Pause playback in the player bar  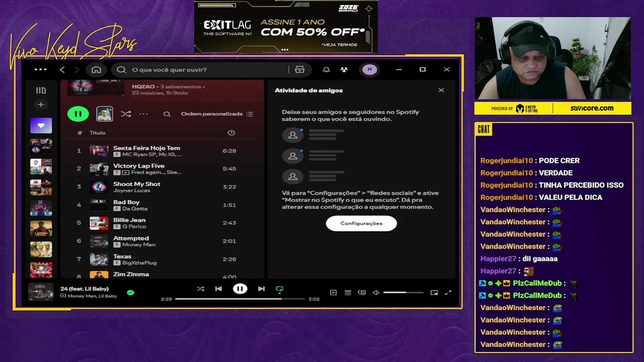pyautogui.click(x=240, y=289)
